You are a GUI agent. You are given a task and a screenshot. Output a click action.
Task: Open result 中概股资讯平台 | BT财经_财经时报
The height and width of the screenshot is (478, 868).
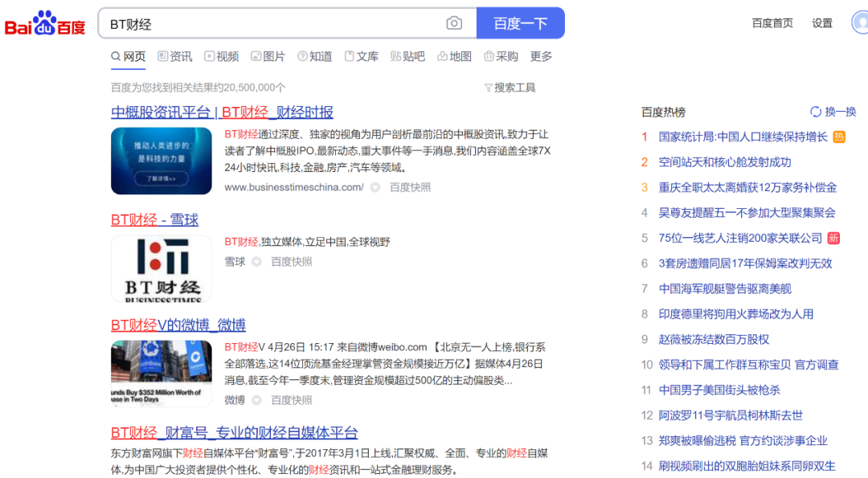click(x=222, y=112)
